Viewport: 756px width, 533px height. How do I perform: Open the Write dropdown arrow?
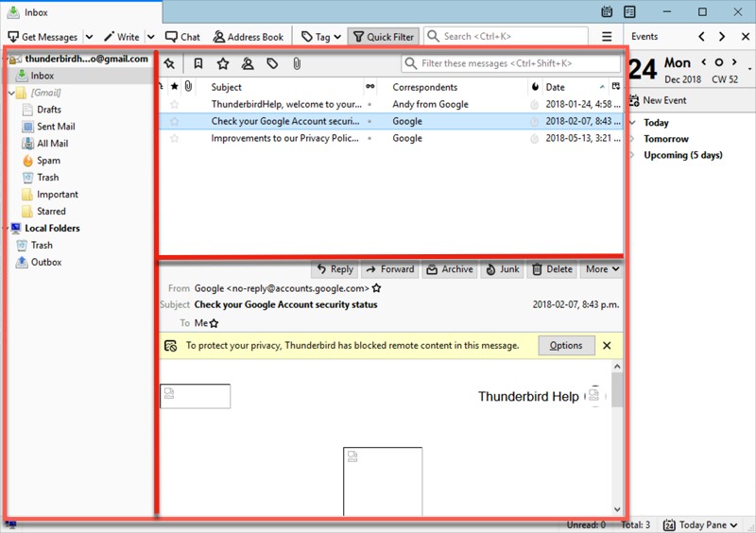[x=151, y=37]
